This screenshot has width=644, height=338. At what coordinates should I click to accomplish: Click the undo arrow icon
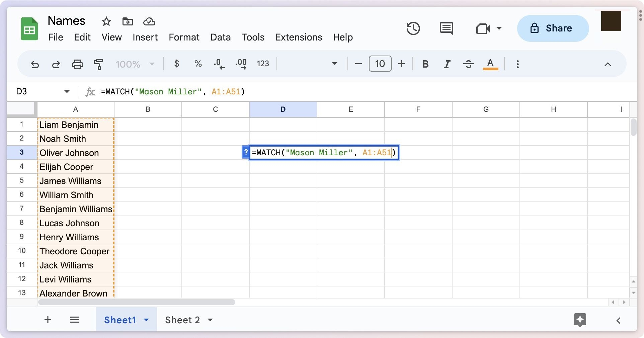click(35, 64)
